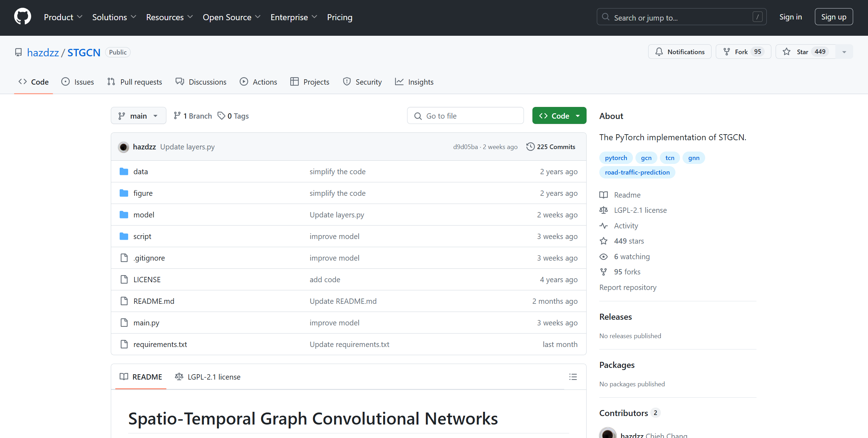Click the Go to file field
Screen dimensions: 868x438
pyautogui.click(x=465, y=116)
